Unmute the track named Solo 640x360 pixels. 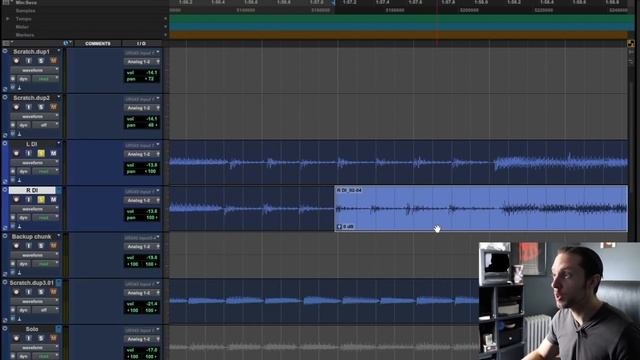tap(53, 338)
